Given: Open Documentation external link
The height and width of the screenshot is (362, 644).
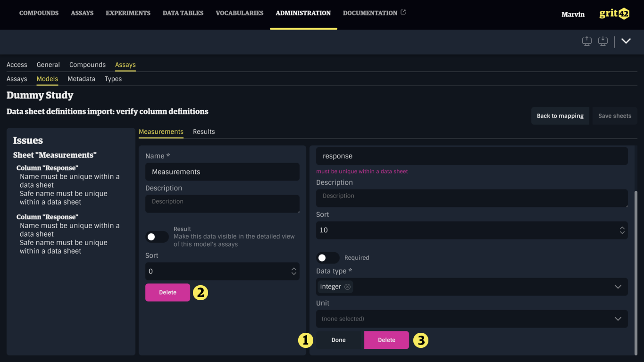Looking at the screenshot, I should point(374,13).
